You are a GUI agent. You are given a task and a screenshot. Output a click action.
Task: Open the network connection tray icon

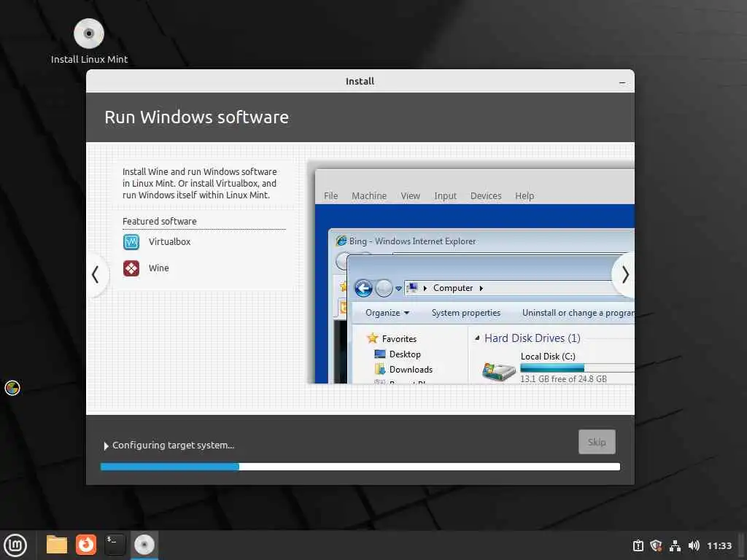click(675, 545)
